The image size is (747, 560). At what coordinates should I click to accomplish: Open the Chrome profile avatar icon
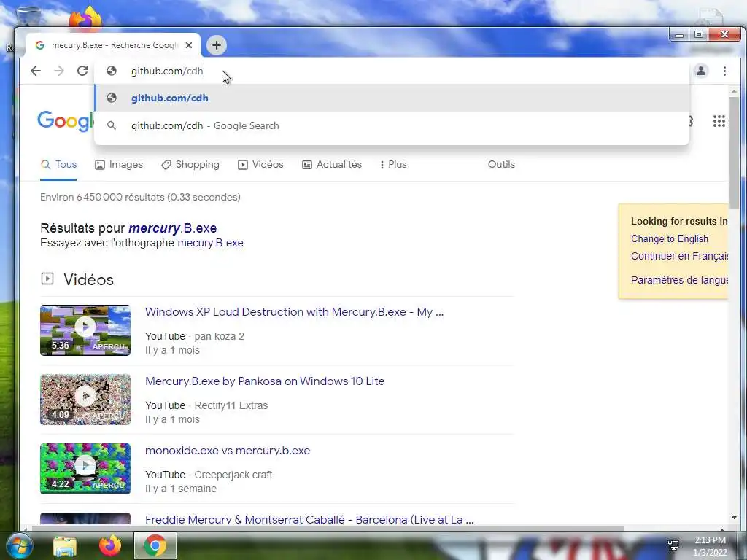coord(701,71)
